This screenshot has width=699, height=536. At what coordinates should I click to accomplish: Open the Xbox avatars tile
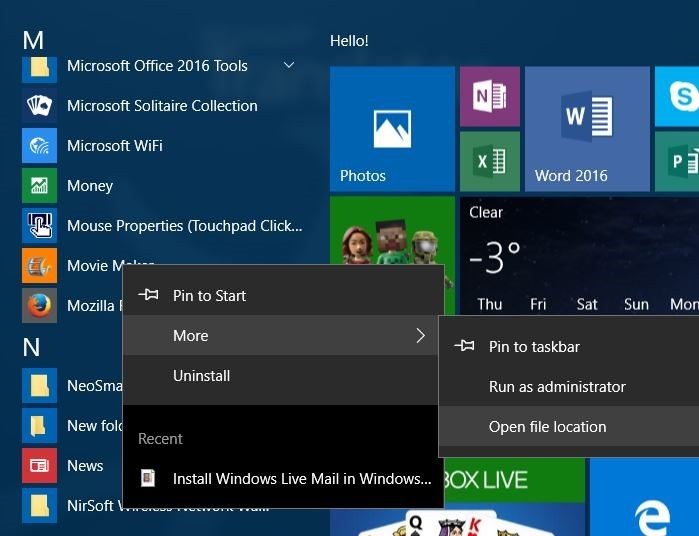click(392, 230)
